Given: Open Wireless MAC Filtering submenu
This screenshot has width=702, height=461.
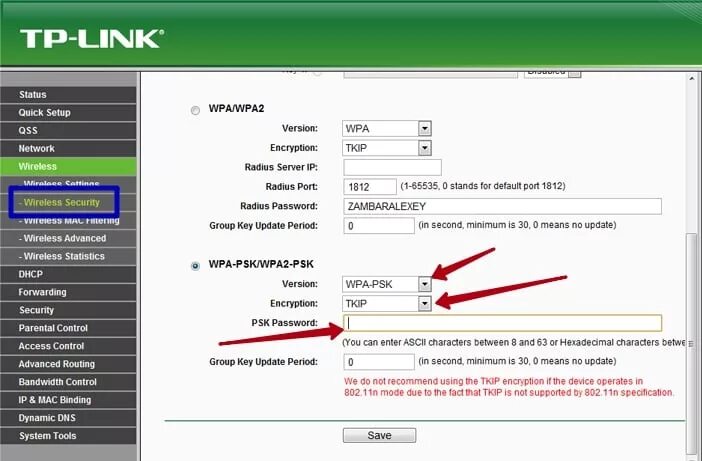Looking at the screenshot, I should [x=68, y=221].
